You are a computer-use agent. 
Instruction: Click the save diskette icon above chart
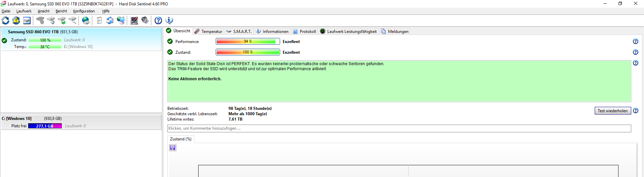pos(173,148)
